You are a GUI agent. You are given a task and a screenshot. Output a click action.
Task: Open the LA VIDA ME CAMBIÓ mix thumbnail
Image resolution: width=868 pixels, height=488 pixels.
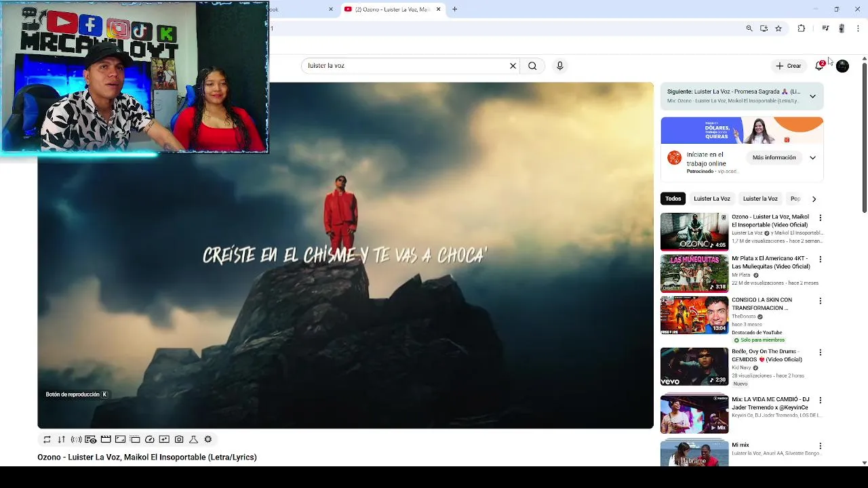coord(694,414)
